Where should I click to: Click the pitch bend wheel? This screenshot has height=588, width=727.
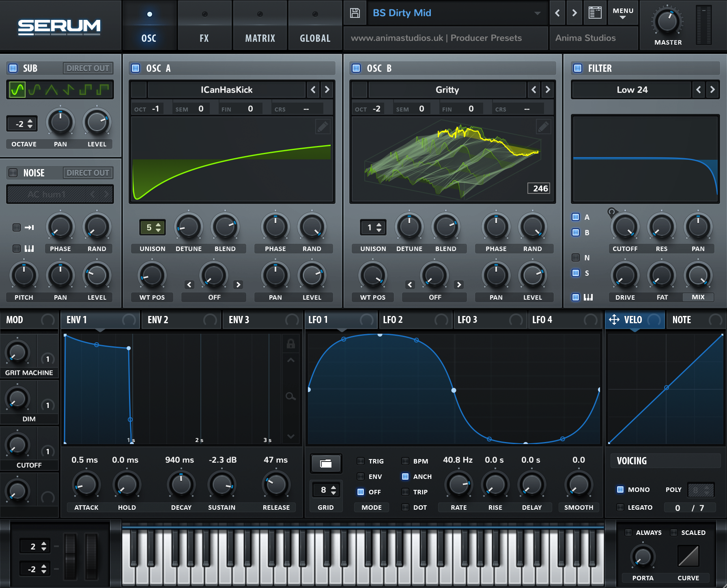click(70, 556)
